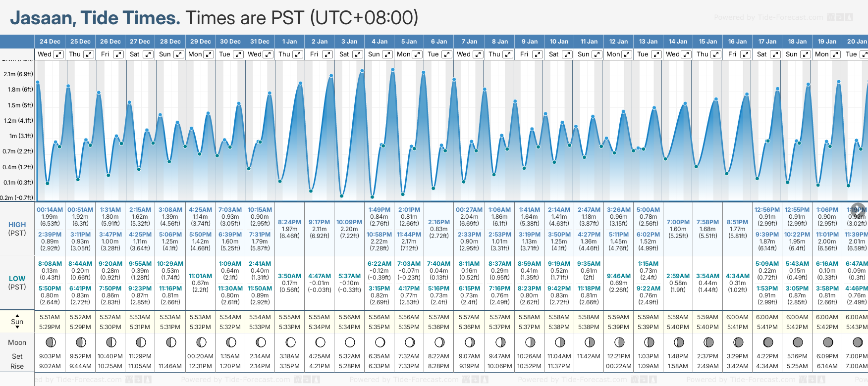Click the Sun row label
868x386 pixels.
pyautogui.click(x=17, y=322)
